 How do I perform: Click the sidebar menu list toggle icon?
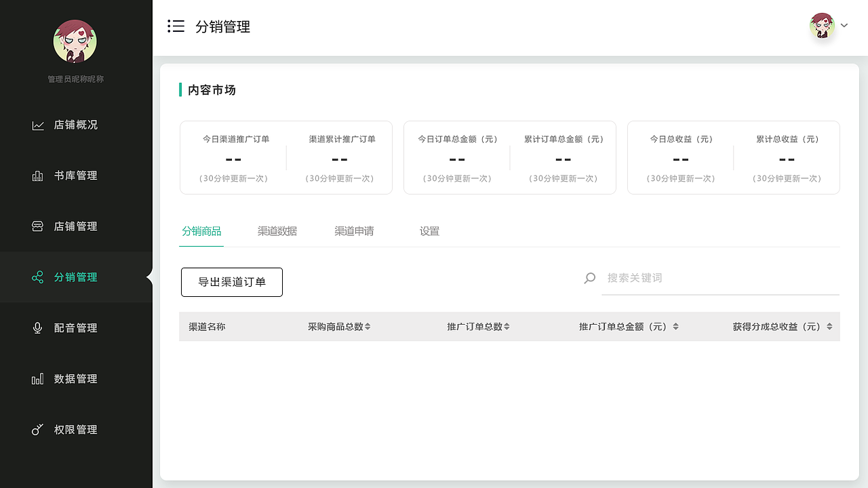[176, 26]
